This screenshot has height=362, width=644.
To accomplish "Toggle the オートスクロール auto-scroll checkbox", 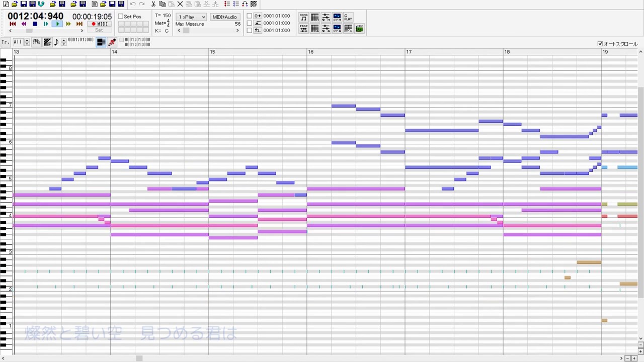I will click(600, 44).
